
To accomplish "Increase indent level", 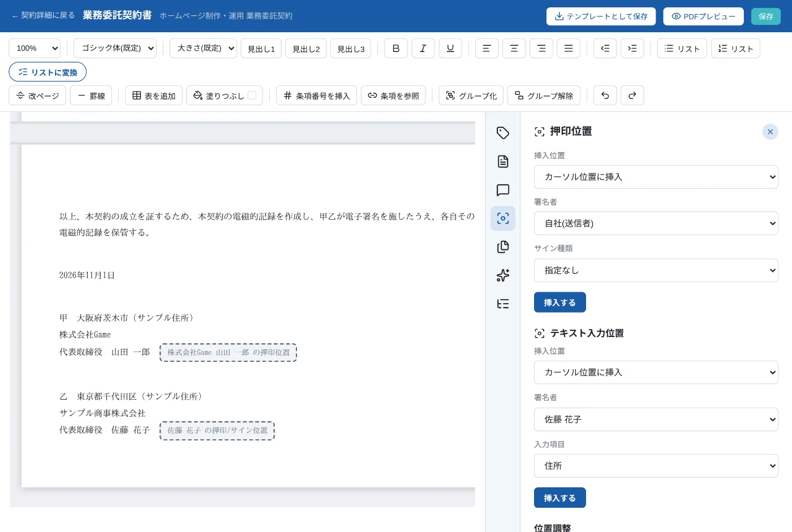I will pyautogui.click(x=632, y=49).
